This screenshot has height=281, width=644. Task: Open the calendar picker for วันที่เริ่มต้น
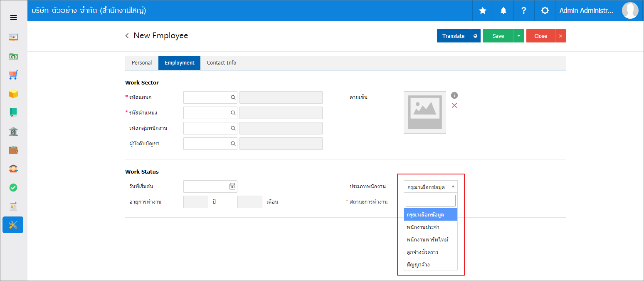(x=232, y=187)
